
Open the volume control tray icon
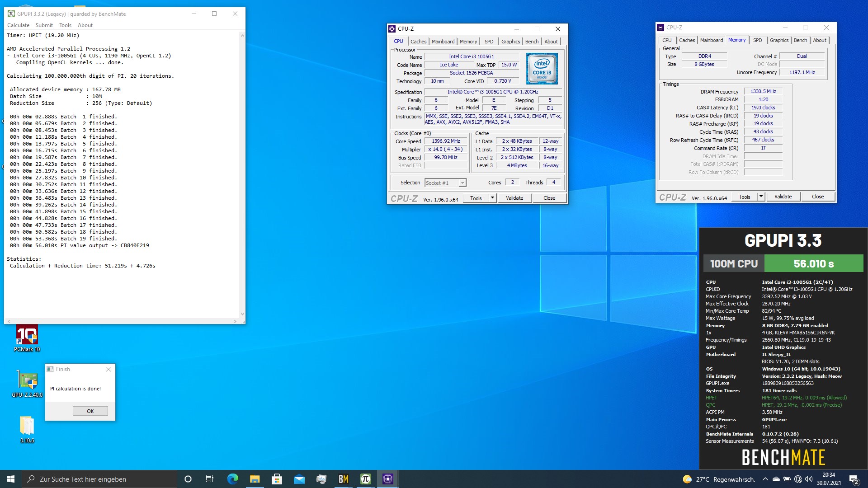(809, 479)
